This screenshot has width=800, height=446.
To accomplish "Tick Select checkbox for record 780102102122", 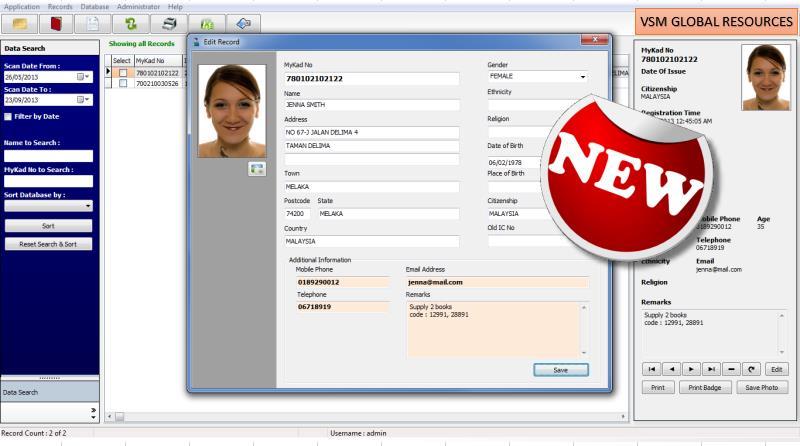I will pos(123,73).
